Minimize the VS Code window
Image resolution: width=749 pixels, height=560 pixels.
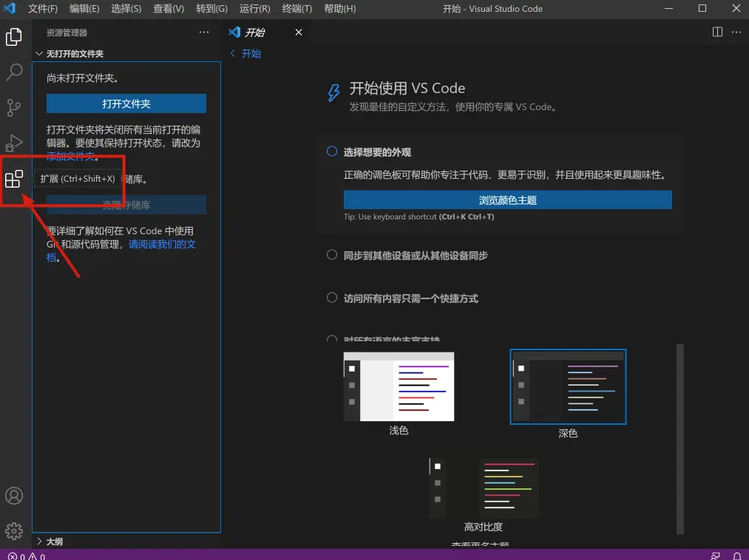coord(668,8)
